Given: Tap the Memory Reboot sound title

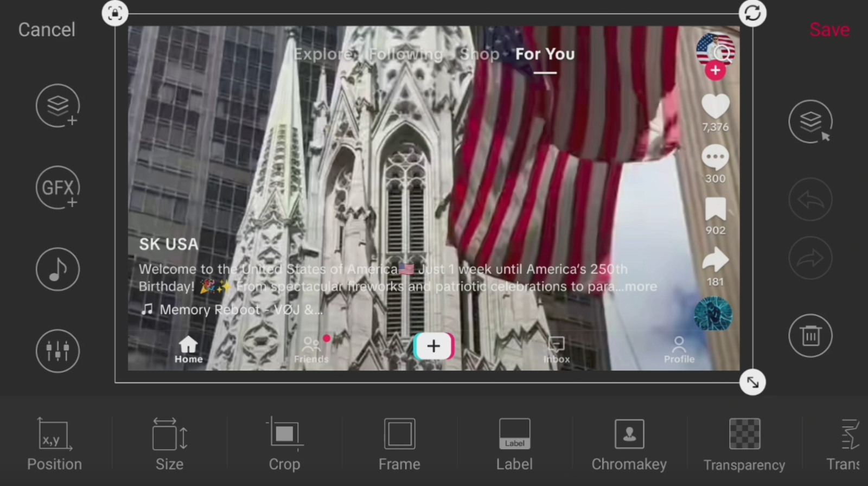Looking at the screenshot, I should point(241,310).
